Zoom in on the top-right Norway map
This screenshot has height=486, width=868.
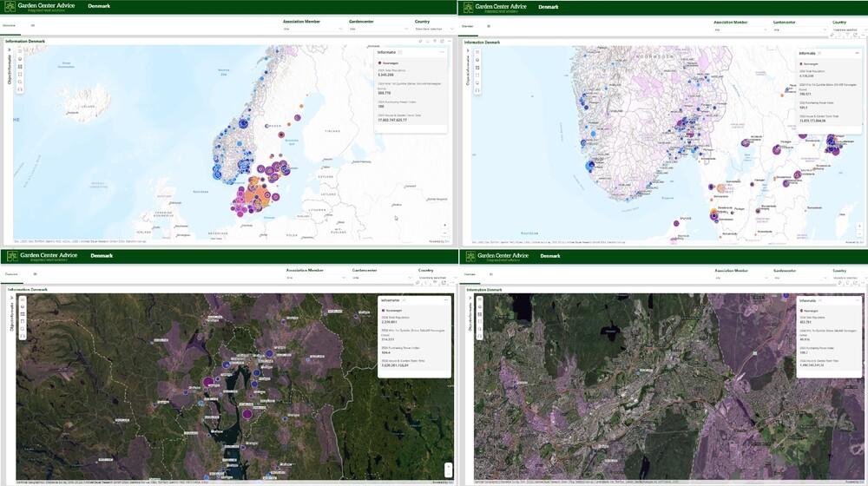click(x=860, y=227)
